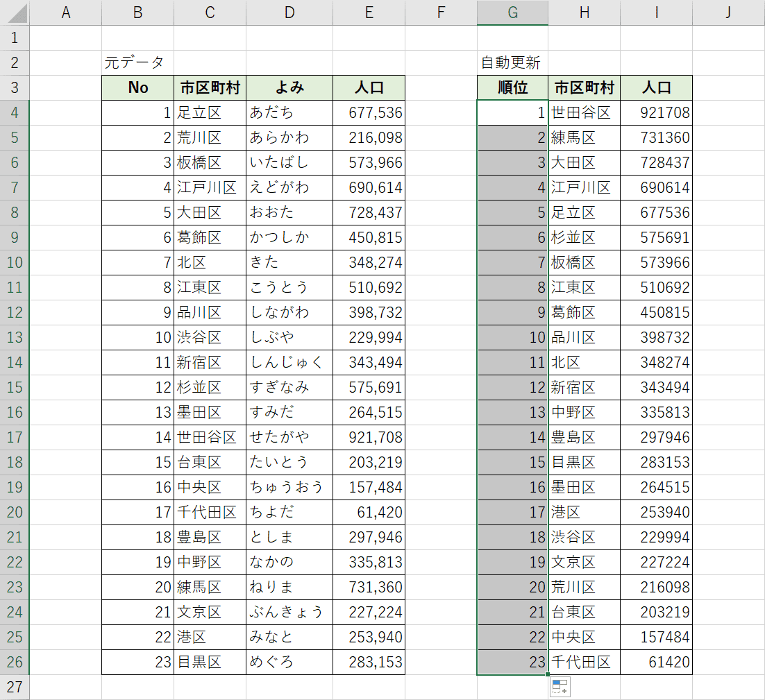Select the cell with 61420 in ranking
This screenshot has width=765, height=700.
tap(656, 662)
